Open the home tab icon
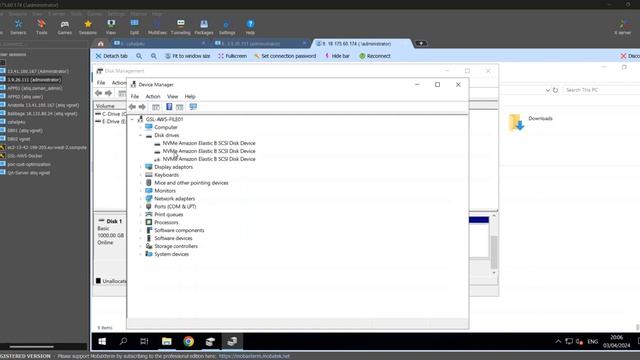The image size is (640, 360). (x=100, y=44)
